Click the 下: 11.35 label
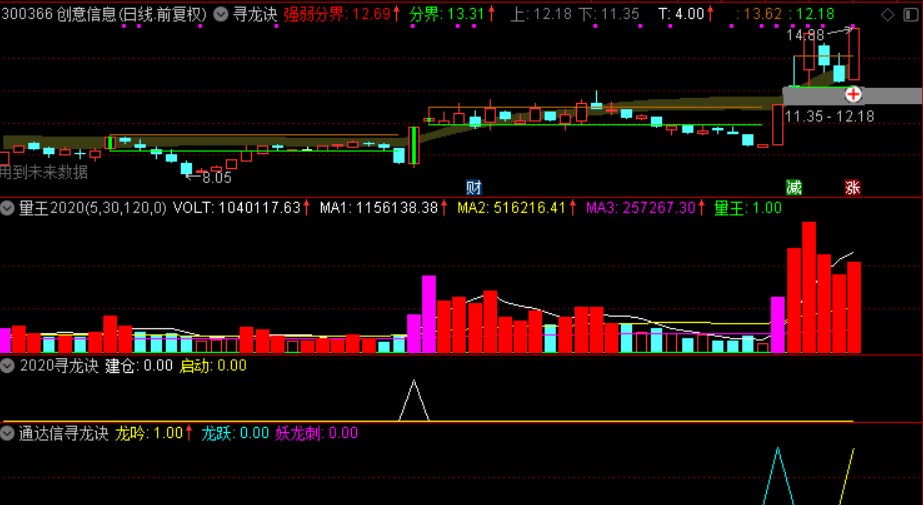 coord(608,14)
